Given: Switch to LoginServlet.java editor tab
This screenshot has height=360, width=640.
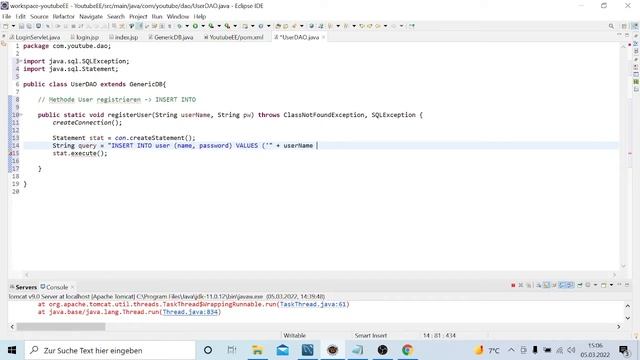Looking at the screenshot, I should (35, 37).
